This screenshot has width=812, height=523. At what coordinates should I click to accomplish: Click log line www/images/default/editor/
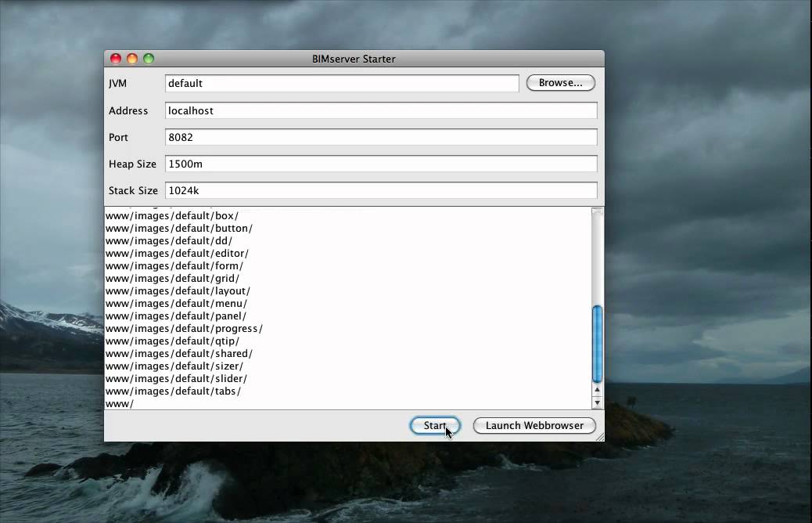click(x=177, y=253)
